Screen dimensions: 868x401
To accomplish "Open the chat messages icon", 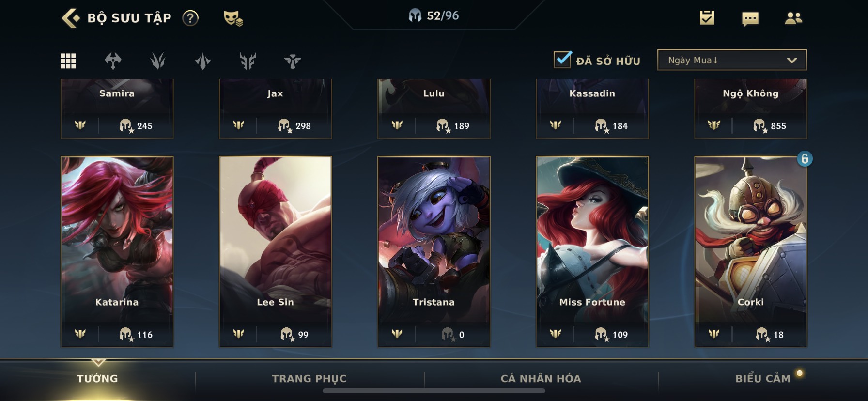I will pos(750,19).
